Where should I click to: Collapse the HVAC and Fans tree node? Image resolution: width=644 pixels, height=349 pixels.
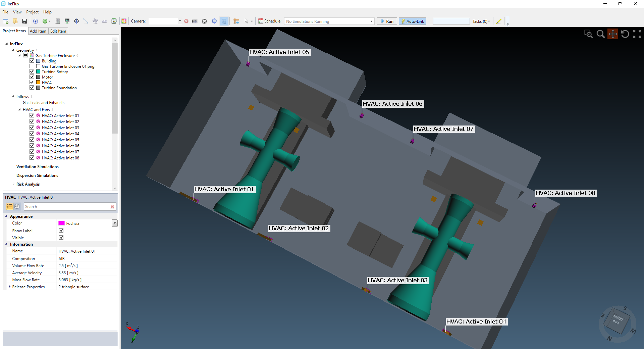click(x=19, y=109)
